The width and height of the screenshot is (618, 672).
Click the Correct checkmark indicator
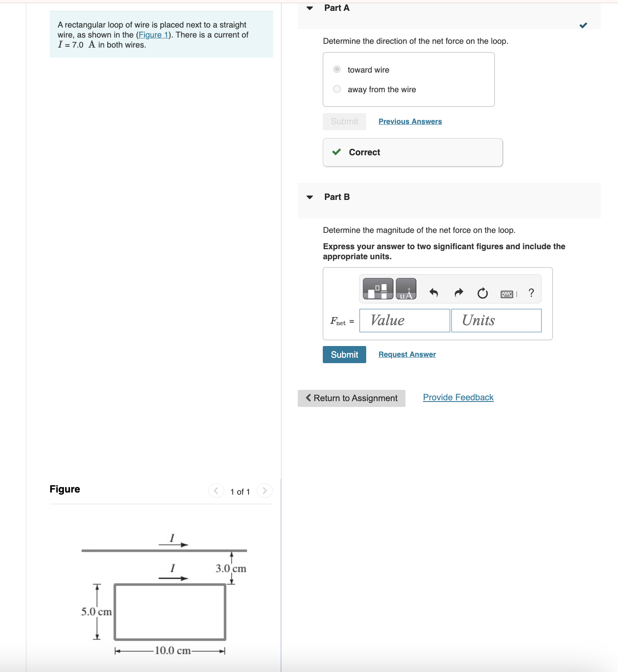click(x=337, y=152)
